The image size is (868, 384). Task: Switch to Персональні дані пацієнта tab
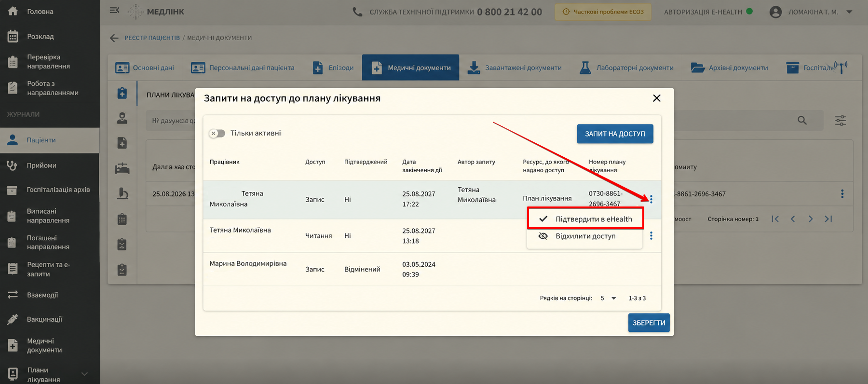pyautogui.click(x=243, y=68)
